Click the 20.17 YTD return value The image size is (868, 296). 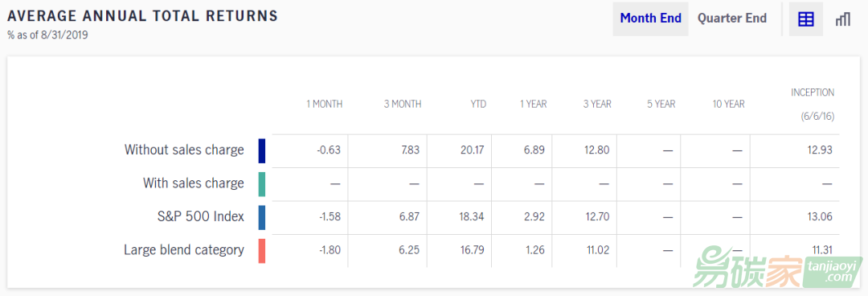(473, 150)
